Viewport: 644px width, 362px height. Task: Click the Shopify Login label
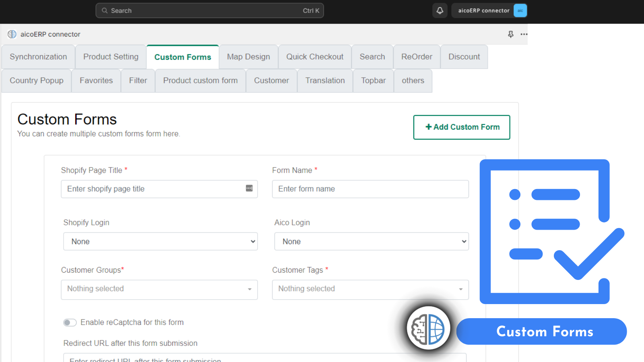[86, 222]
